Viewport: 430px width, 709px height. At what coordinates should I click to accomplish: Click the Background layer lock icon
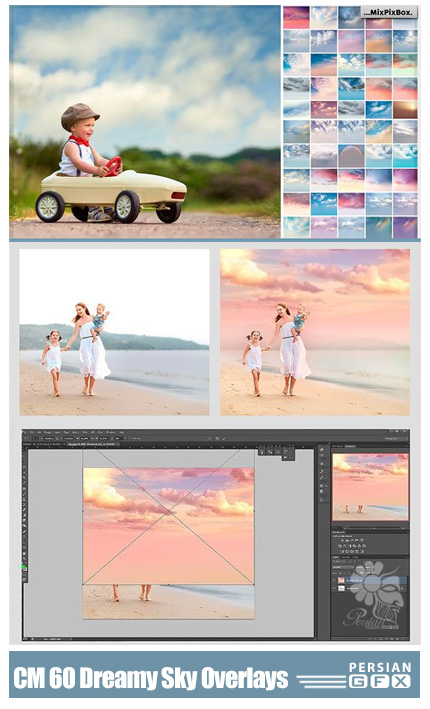click(x=402, y=588)
